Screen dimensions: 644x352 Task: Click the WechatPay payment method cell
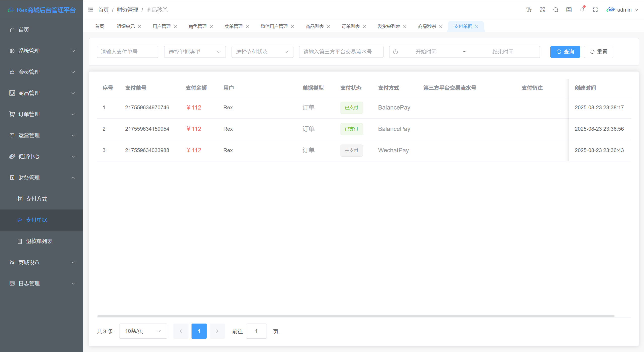click(393, 150)
